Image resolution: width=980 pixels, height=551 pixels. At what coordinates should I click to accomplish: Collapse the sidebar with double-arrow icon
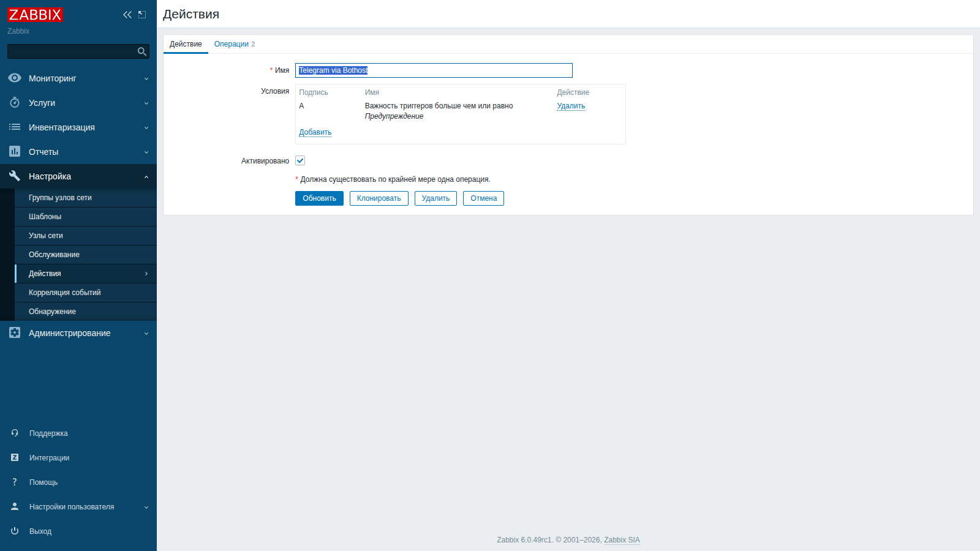127,15
